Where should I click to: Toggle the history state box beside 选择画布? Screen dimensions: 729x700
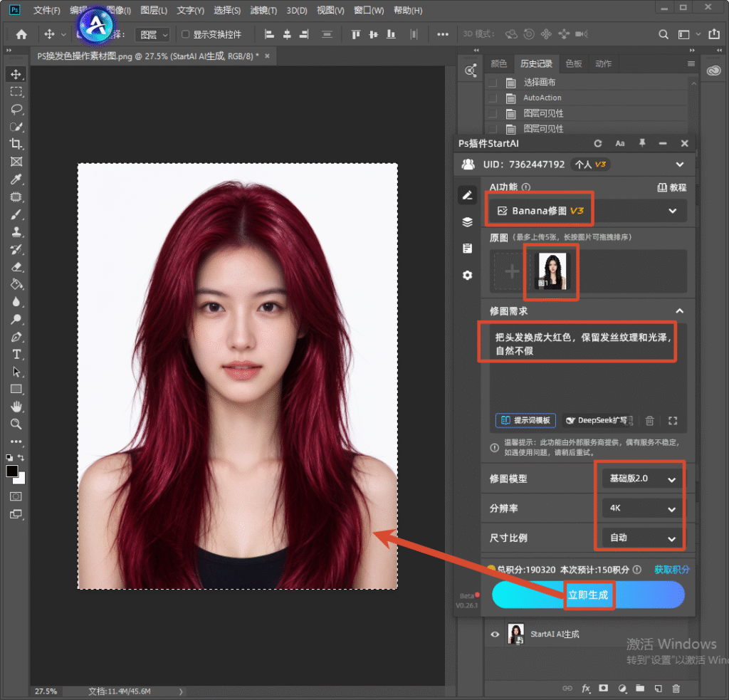tap(493, 83)
